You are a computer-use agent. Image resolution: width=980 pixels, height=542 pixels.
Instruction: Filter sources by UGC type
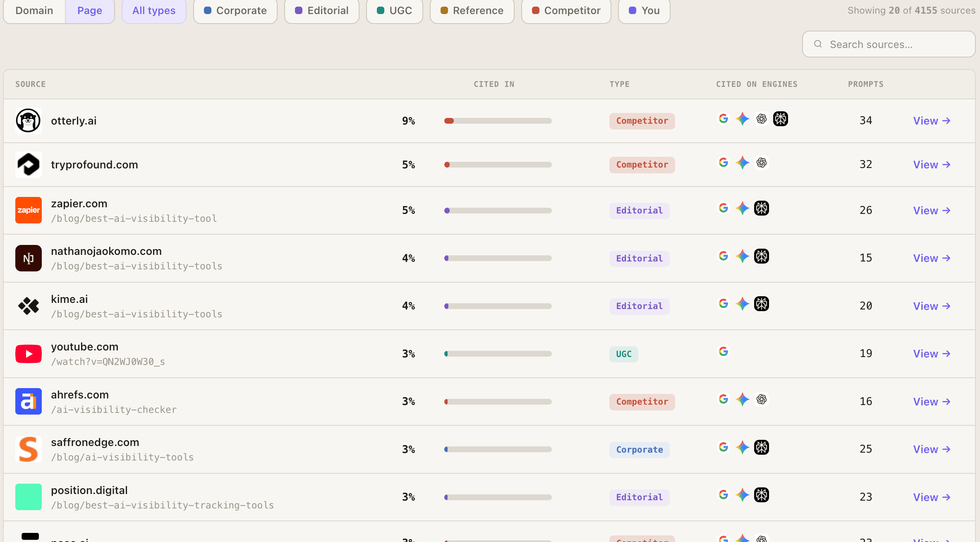coord(394,11)
